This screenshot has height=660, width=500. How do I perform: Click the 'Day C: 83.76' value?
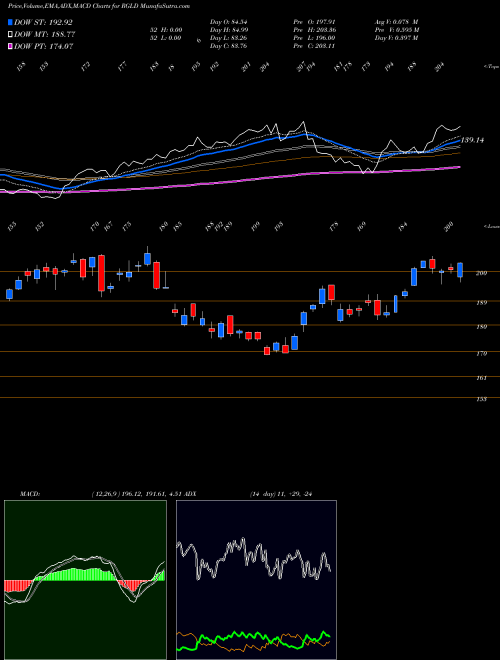coord(228,46)
